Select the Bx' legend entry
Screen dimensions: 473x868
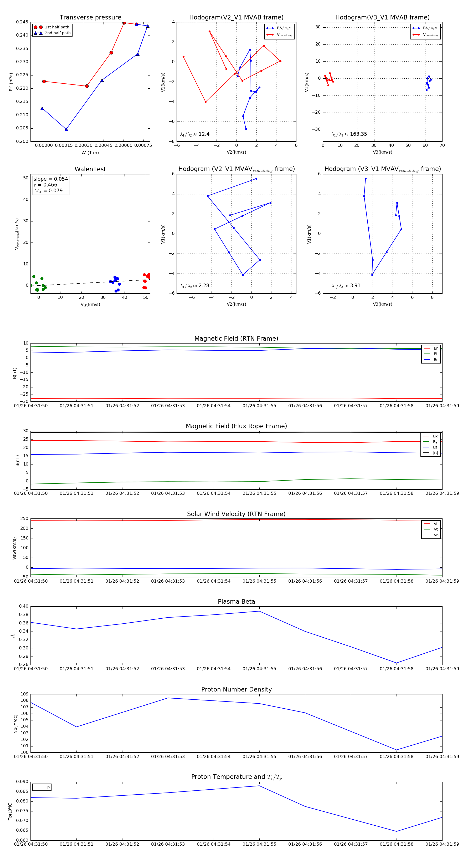click(431, 436)
